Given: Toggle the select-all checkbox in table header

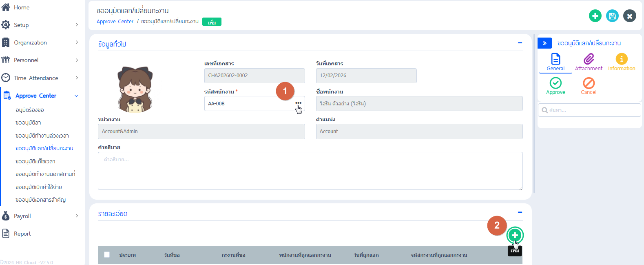Looking at the screenshot, I should [x=107, y=255].
